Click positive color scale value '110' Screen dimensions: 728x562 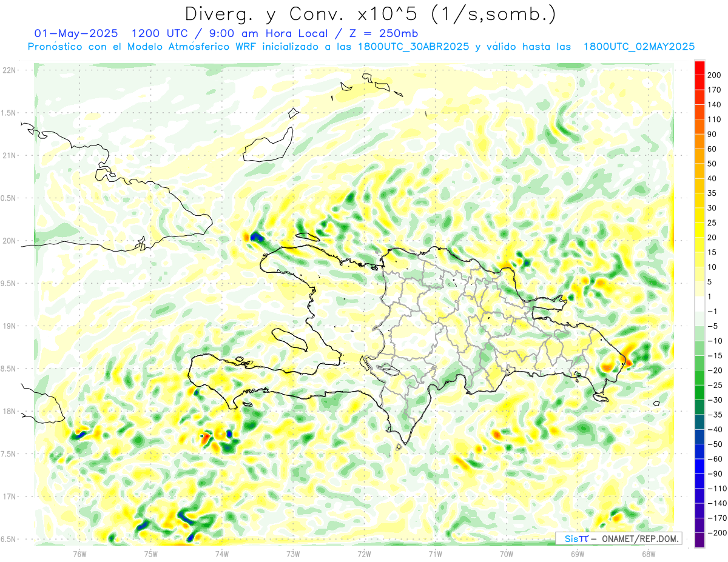(715, 119)
